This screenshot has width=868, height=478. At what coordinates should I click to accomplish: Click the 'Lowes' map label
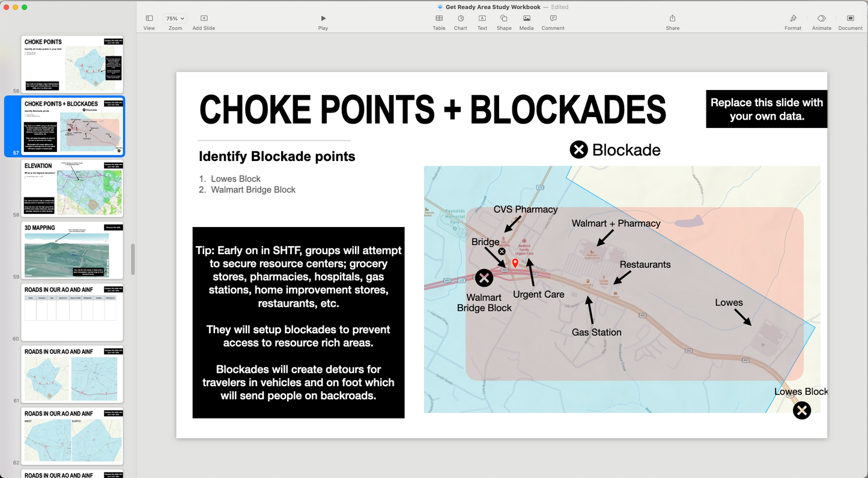tap(729, 303)
